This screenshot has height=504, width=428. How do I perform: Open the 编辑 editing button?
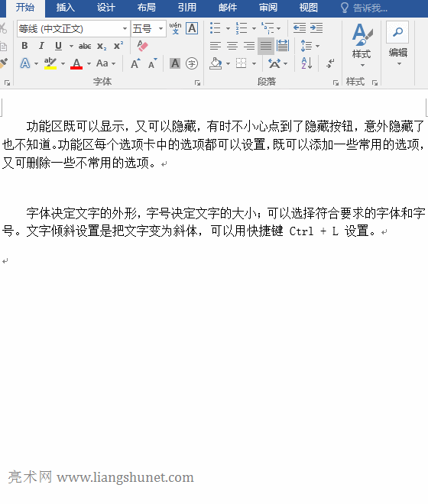(x=397, y=44)
